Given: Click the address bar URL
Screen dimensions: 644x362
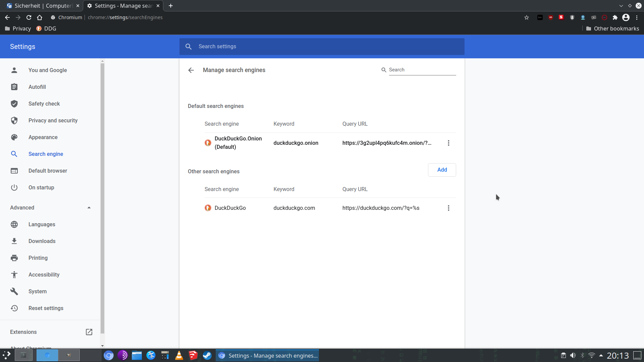Looking at the screenshot, I should click(x=125, y=17).
